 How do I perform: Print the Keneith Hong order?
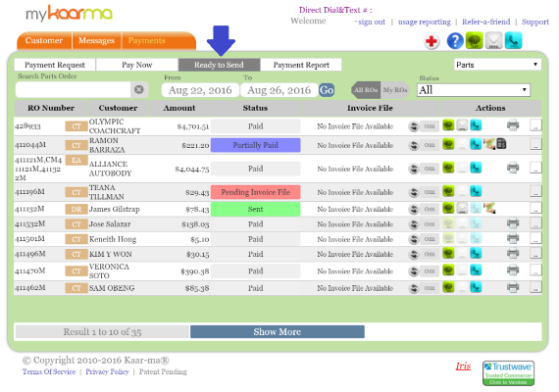click(513, 238)
